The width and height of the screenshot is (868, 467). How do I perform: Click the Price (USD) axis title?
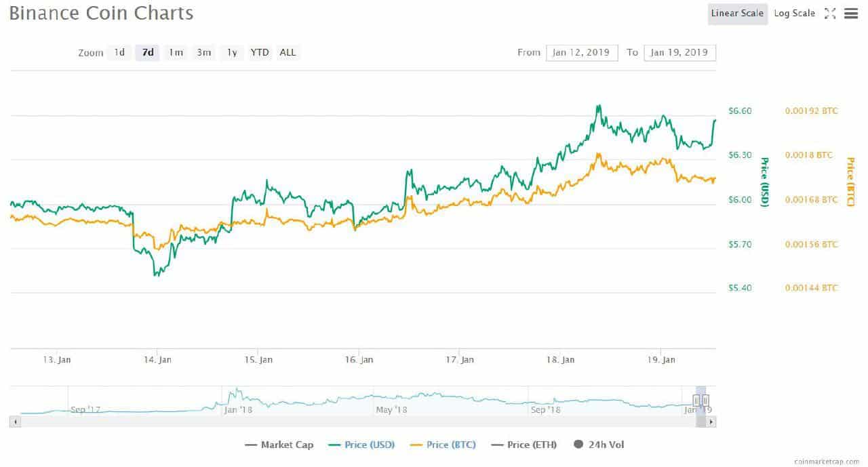click(764, 182)
